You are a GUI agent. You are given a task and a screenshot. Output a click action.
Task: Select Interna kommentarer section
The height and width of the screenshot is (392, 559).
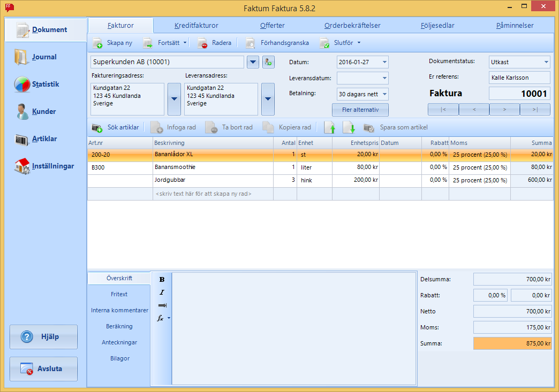click(119, 310)
